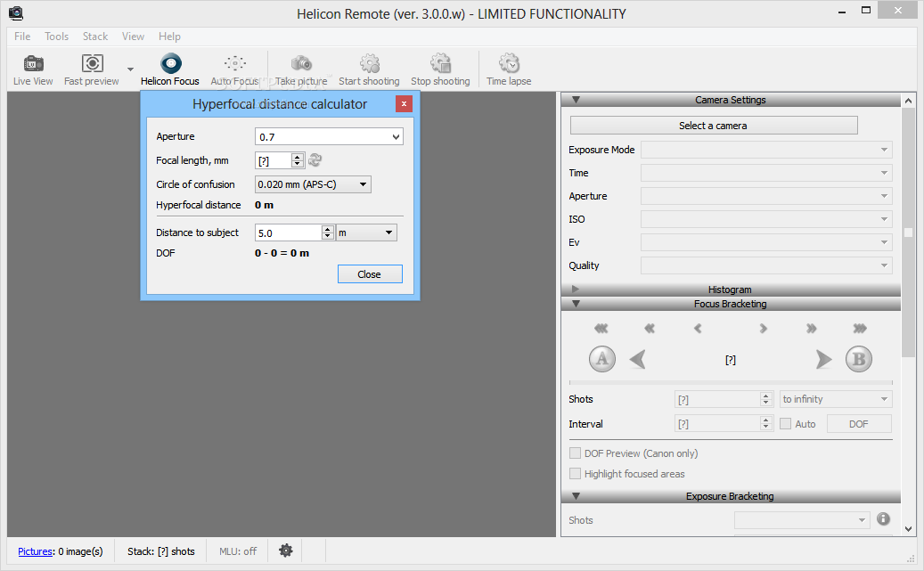Screen dimensions: 924x571
Task: Click the Take picture camera icon
Action: (301, 63)
